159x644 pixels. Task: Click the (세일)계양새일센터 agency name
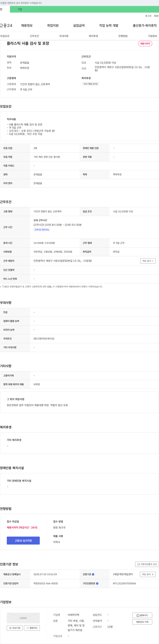pyautogui.click(x=123, y=574)
